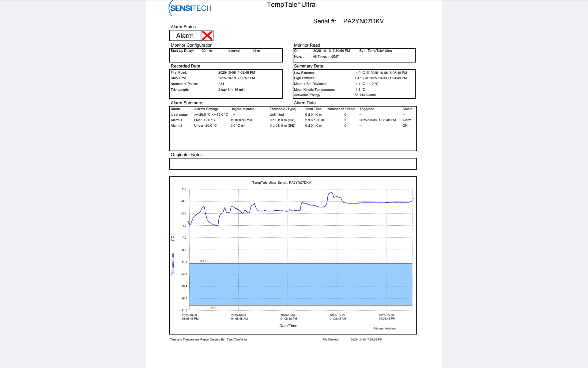
Task: Click inside the Originator Notes box
Action: [x=293, y=164]
